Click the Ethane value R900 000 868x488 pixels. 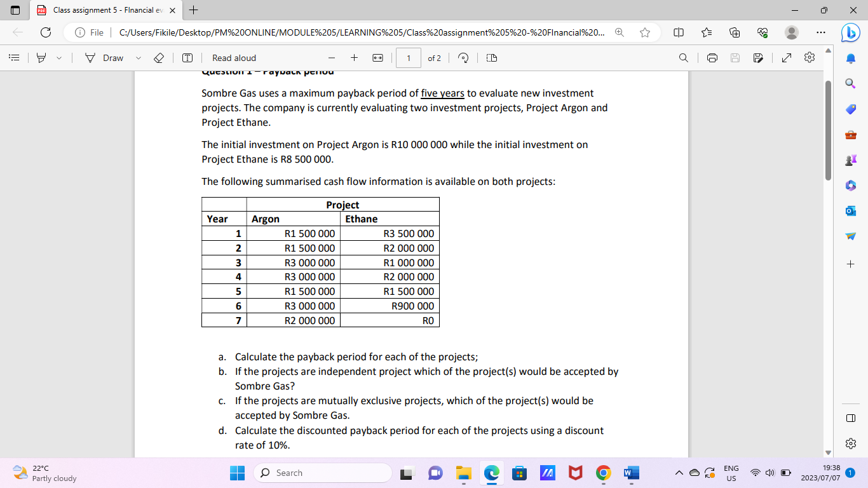(413, 306)
